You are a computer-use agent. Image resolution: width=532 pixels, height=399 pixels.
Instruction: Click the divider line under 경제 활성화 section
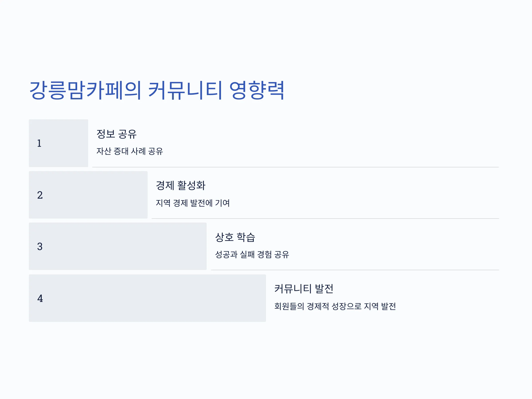[325, 219]
